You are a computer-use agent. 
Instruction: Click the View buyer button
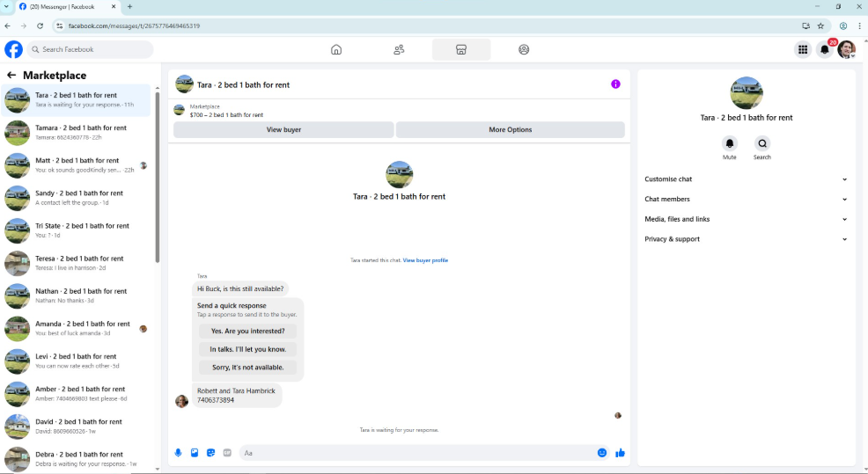(x=283, y=129)
